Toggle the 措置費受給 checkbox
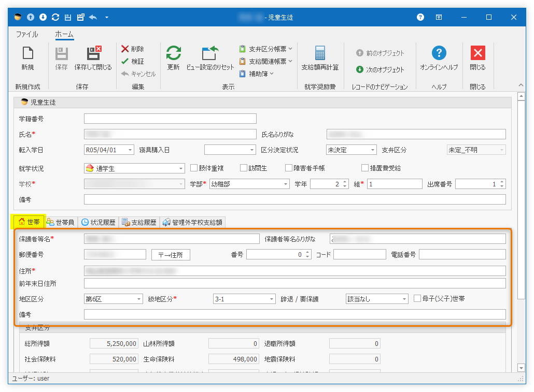This screenshot has width=534, height=392. (365, 168)
